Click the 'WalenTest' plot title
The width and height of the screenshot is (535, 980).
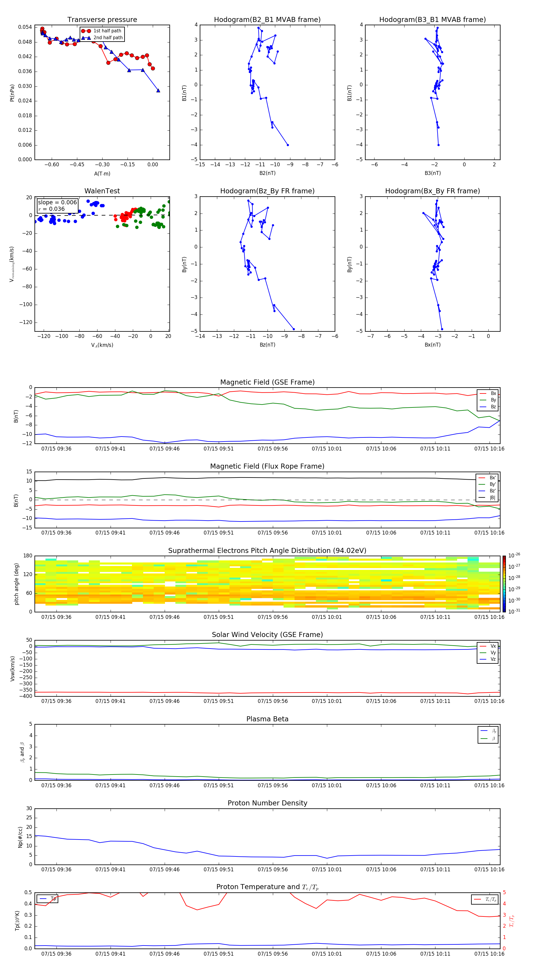[102, 191]
